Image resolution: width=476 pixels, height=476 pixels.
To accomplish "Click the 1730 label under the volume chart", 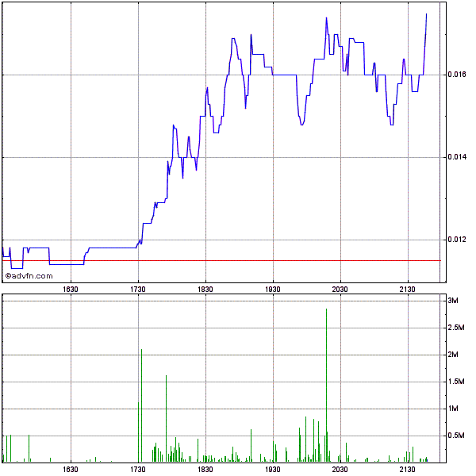I will (138, 470).
